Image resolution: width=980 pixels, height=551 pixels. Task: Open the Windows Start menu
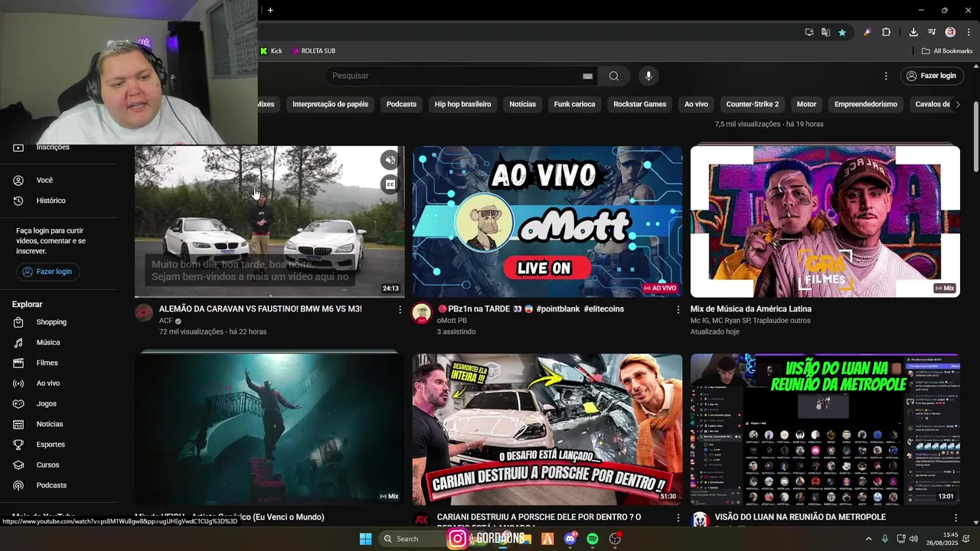coord(365,539)
